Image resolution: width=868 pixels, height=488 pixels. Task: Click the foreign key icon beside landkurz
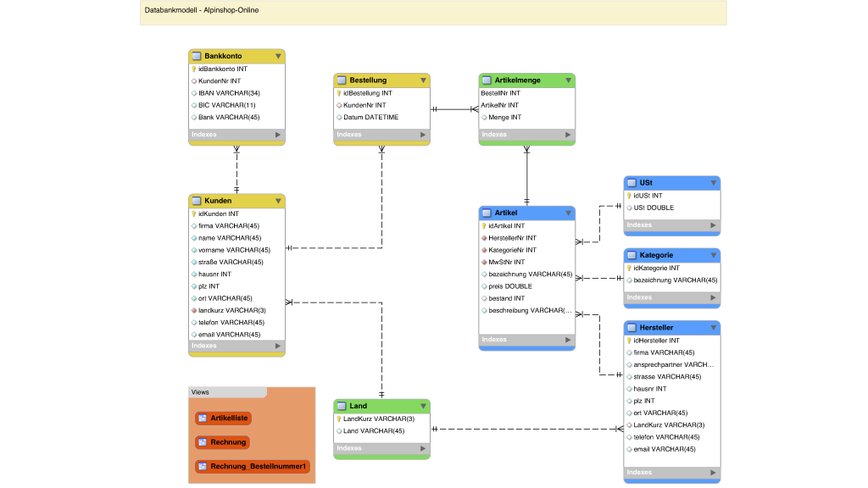194,310
